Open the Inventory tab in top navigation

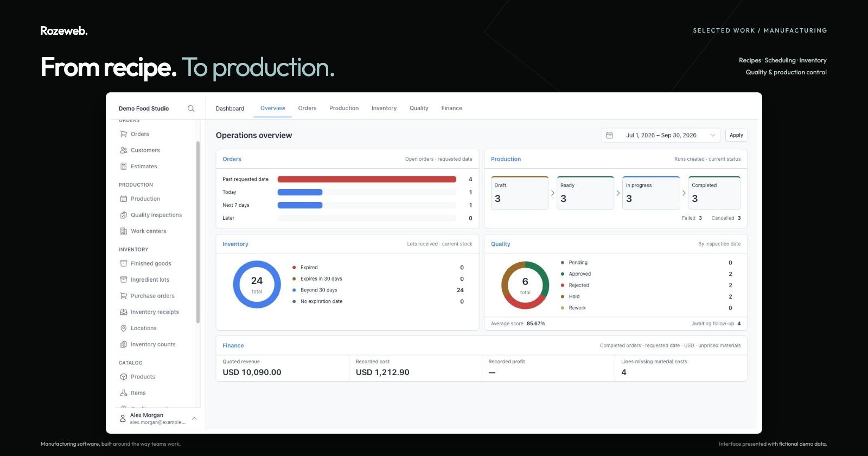coord(384,109)
